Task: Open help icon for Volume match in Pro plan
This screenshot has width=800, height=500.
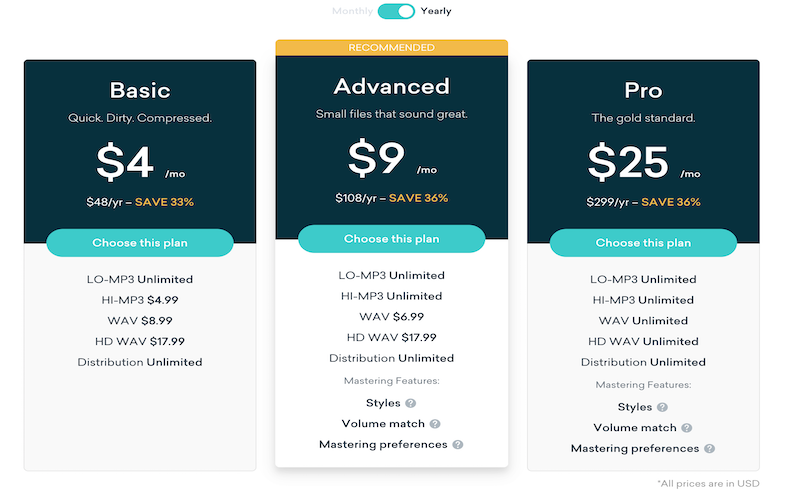Action: (687, 428)
